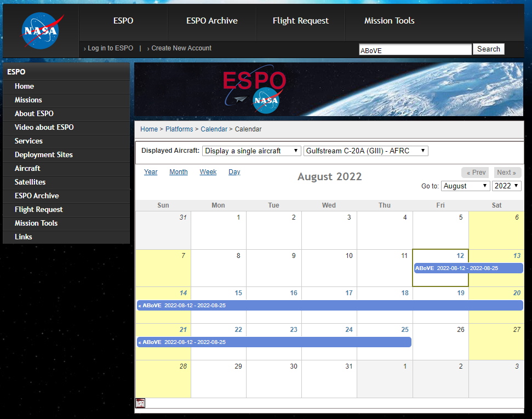Image resolution: width=532 pixels, height=419 pixels.
Task: Click day number 26 in the calendar
Action: click(460, 330)
